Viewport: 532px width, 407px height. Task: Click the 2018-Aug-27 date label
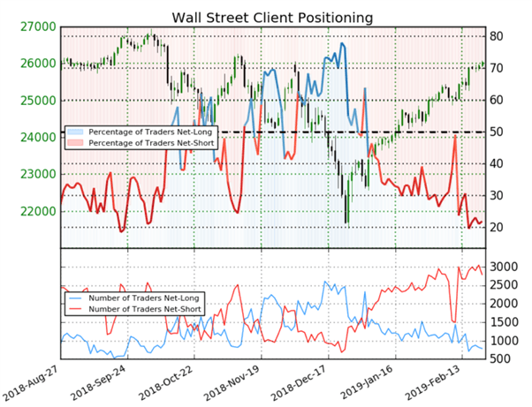click(29, 384)
